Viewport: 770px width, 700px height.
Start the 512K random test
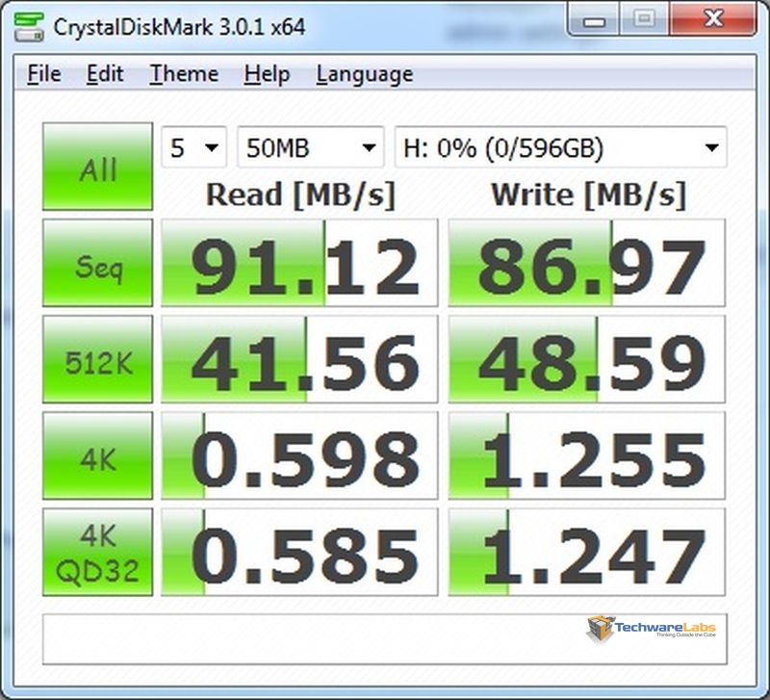tap(98, 359)
